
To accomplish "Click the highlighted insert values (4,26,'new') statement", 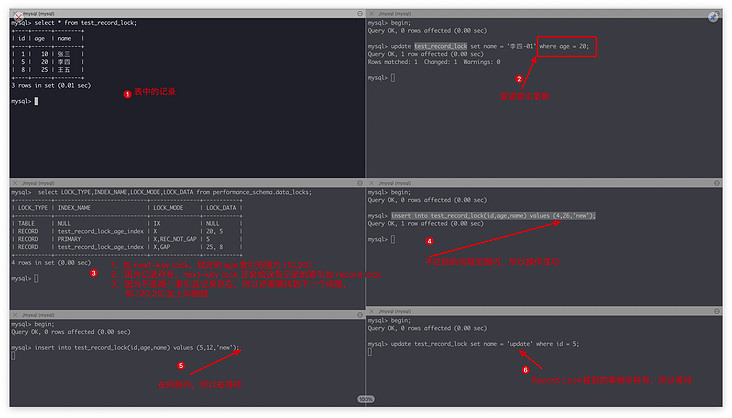I will tap(493, 216).
